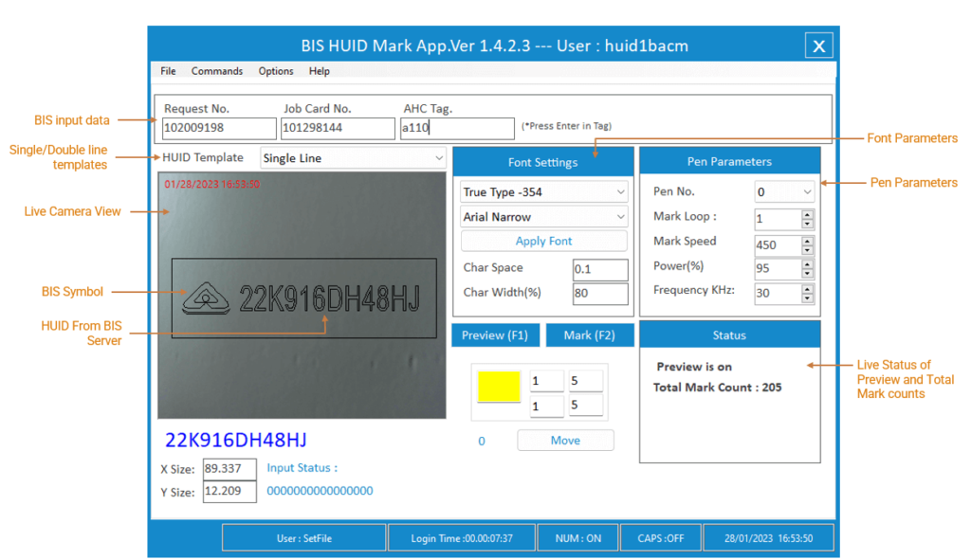The height and width of the screenshot is (560, 971).
Task: Click the Mark Speed value 450
Action: tap(778, 245)
